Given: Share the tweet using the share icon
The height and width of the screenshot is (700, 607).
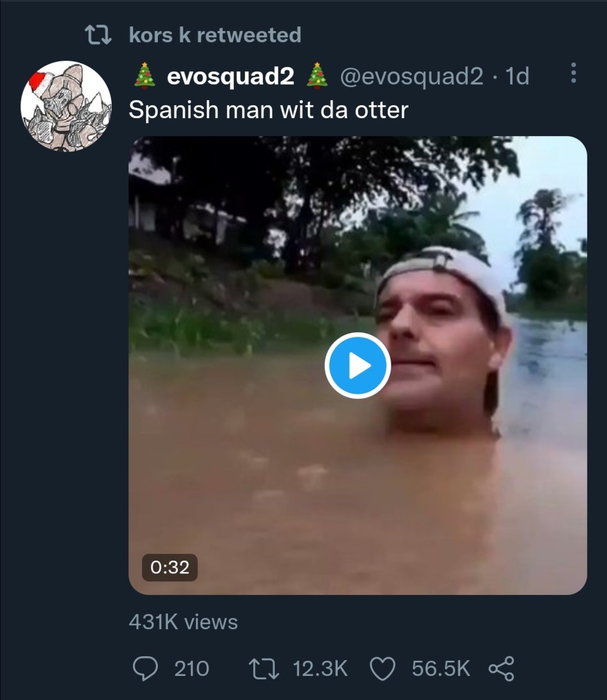Looking at the screenshot, I should point(501,669).
